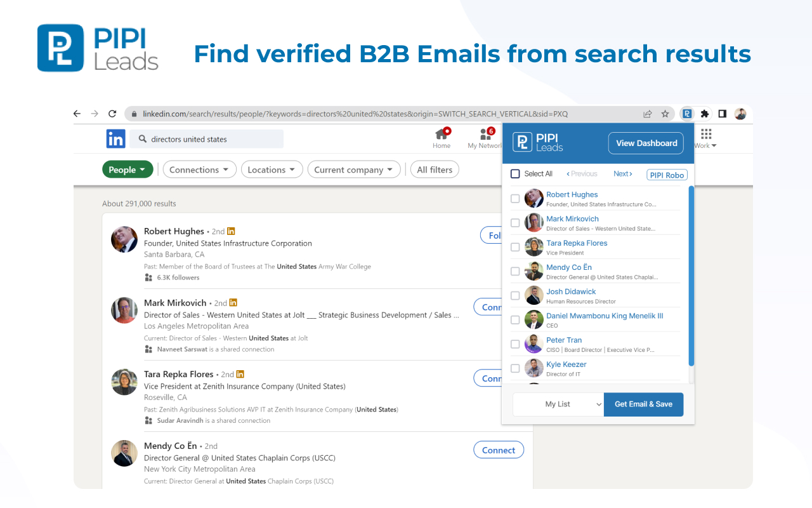812x508 pixels.
Task: Open the My List dropdown in the PIPI panel
Action: [x=558, y=404]
